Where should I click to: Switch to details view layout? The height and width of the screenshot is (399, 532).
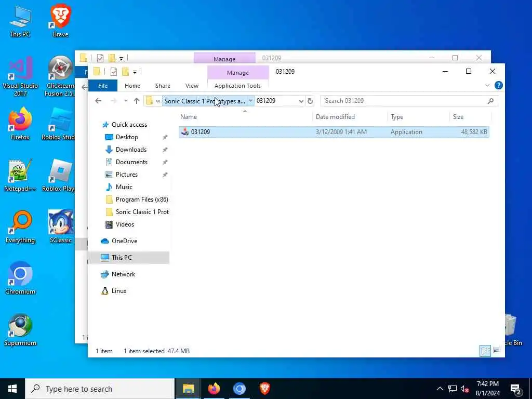point(485,351)
